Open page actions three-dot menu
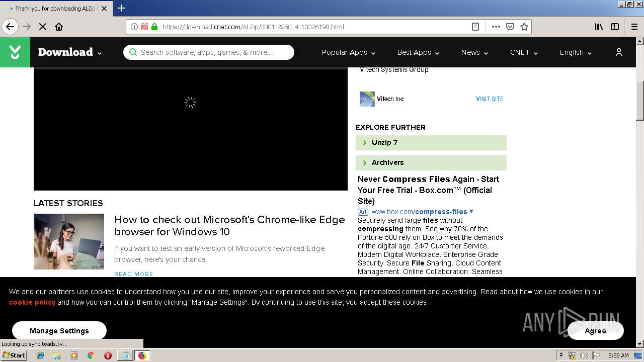Viewport: 644px width, 362px height. (x=496, y=27)
